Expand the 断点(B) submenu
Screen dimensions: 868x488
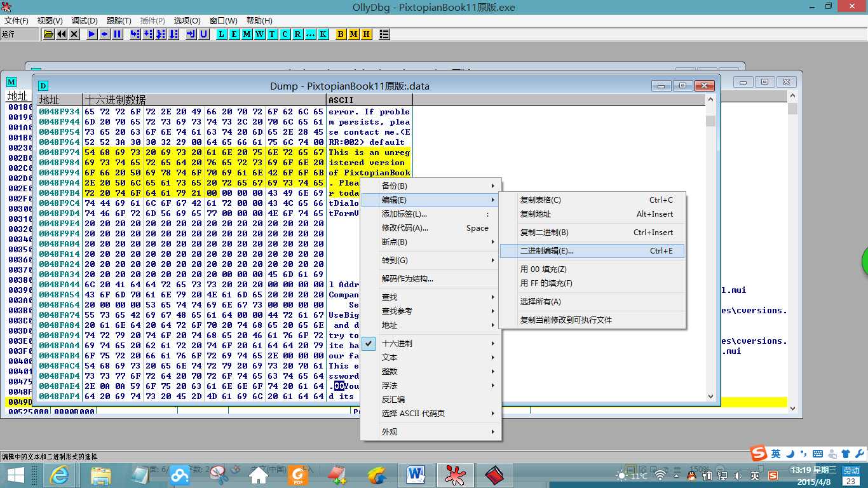(x=431, y=242)
